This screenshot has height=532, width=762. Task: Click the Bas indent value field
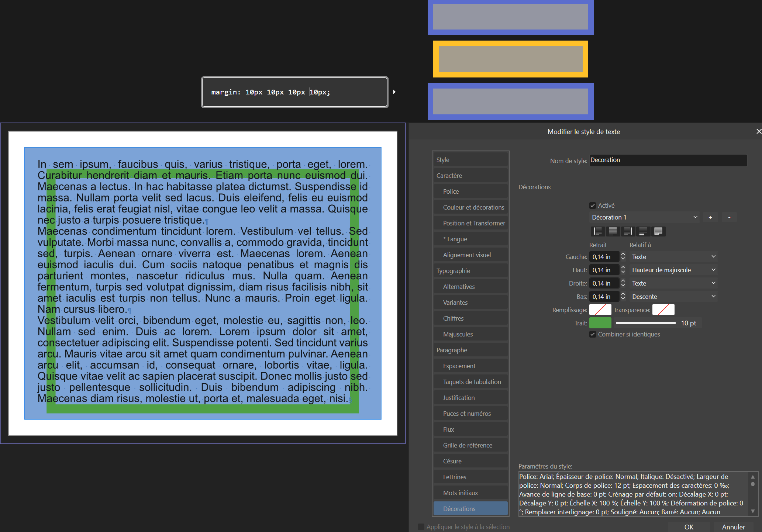[604, 297]
